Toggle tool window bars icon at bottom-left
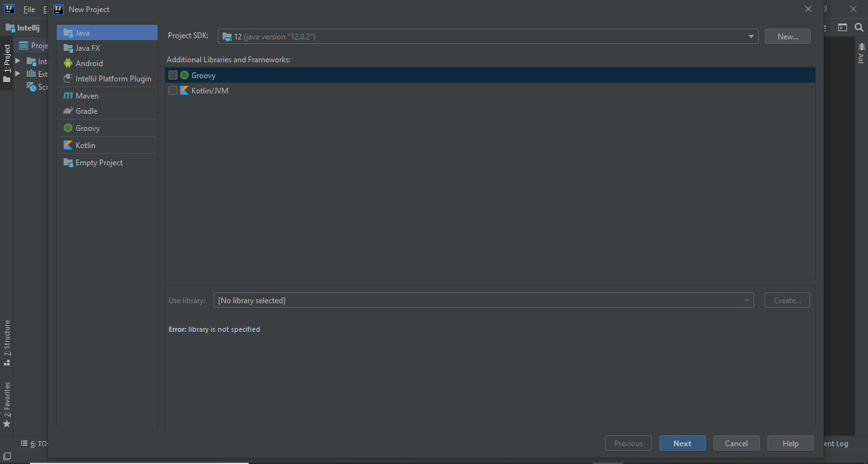 pyautogui.click(x=6, y=456)
